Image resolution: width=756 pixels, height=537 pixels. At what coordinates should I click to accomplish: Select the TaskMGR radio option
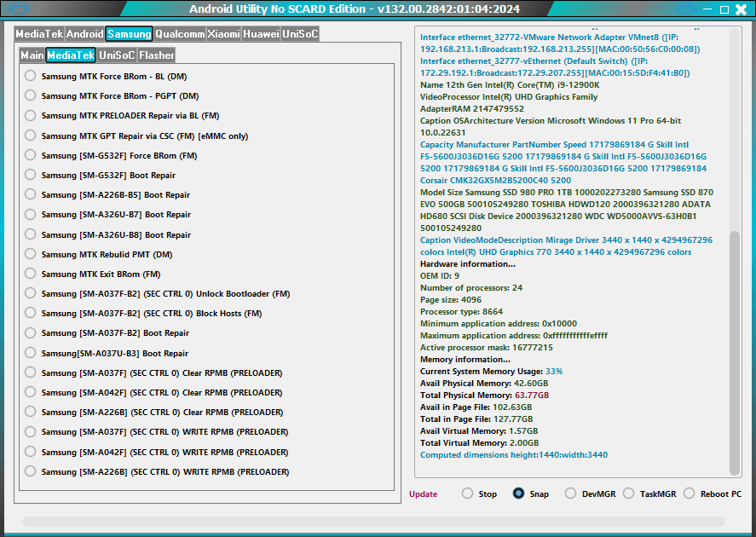point(628,494)
